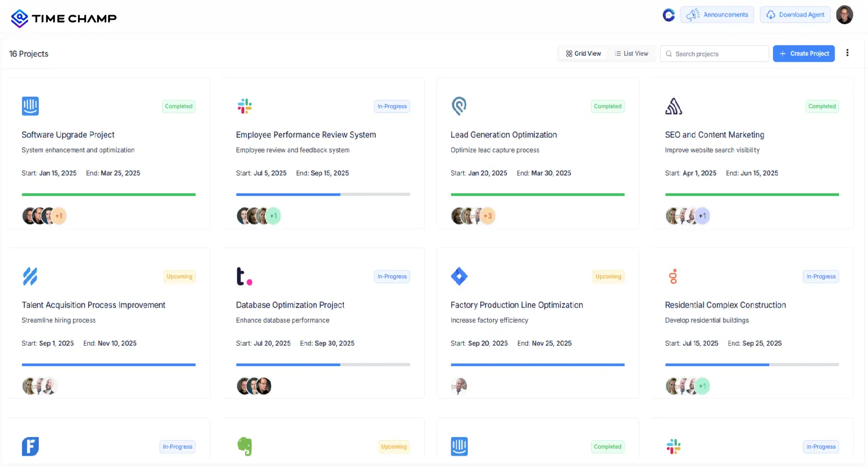Click Residential Complex Construction progress bar

click(x=752, y=364)
